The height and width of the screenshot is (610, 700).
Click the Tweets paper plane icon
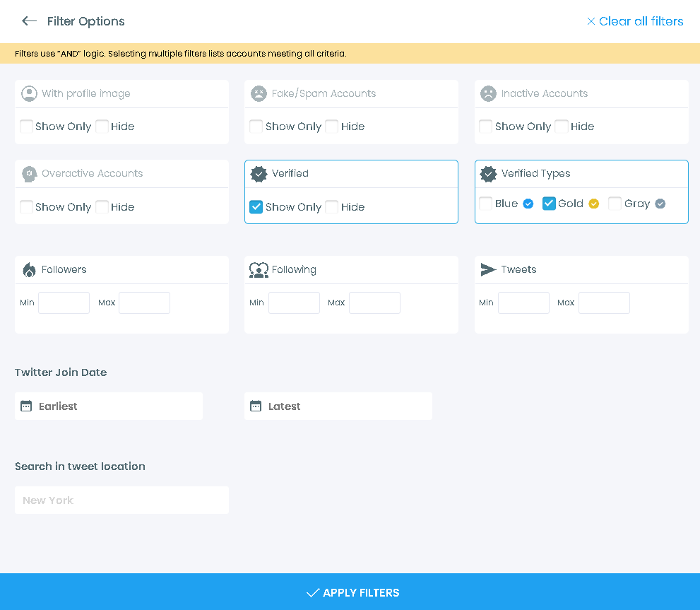tap(487, 269)
